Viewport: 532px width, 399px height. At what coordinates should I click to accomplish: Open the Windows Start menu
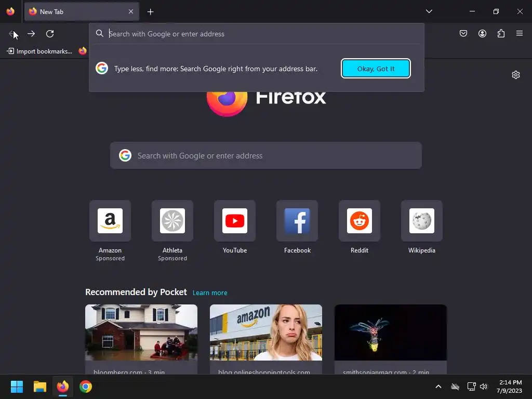pyautogui.click(x=17, y=387)
